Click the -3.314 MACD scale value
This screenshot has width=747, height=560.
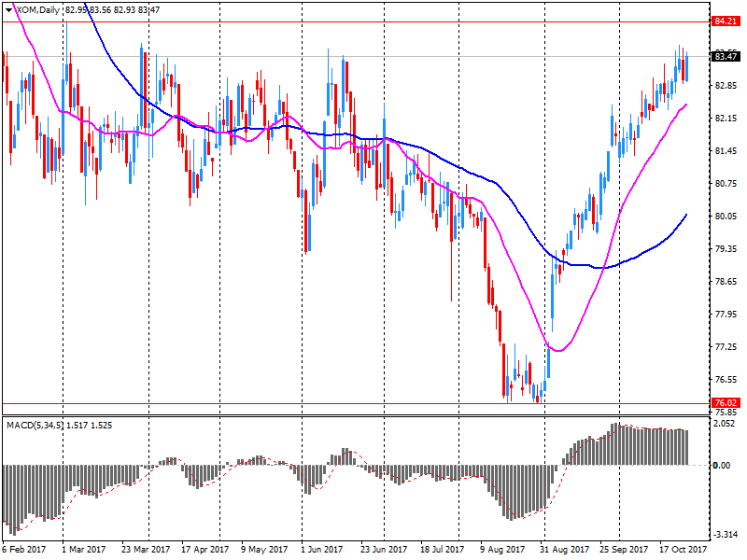click(726, 535)
